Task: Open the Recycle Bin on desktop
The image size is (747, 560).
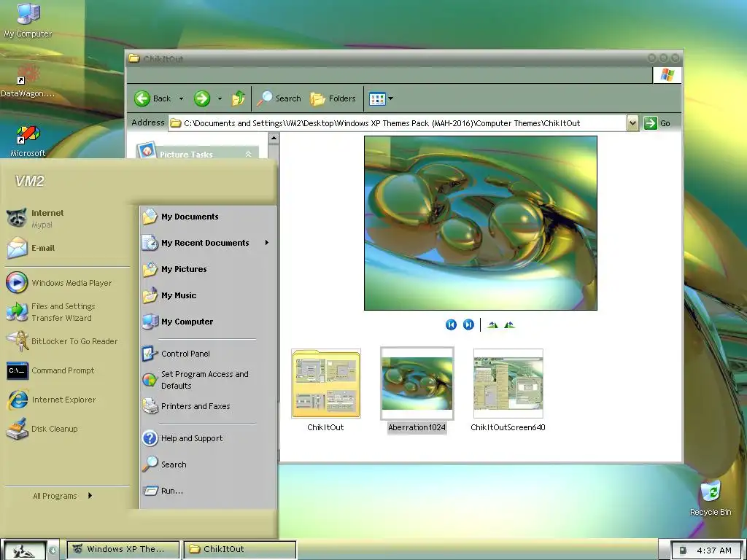Action: 711,497
